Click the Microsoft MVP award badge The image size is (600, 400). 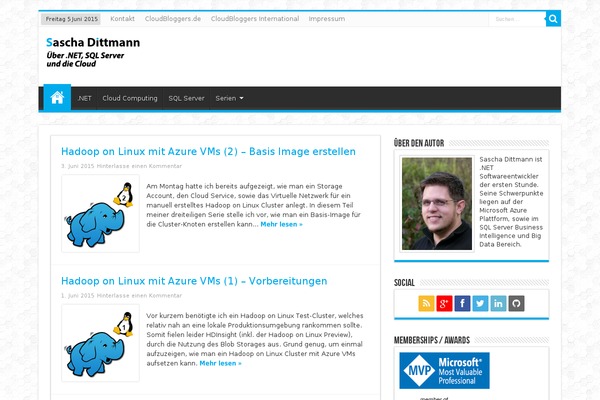444,371
